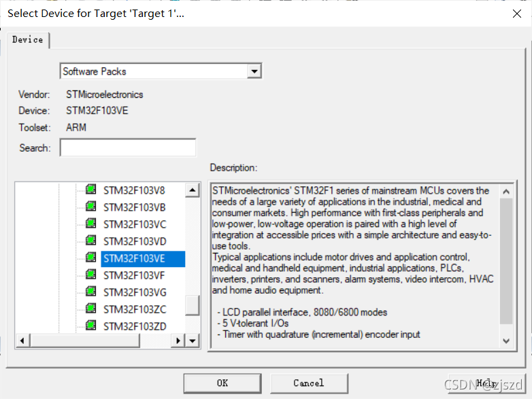Click the chip icon beside STM32F103VB

(x=90, y=206)
